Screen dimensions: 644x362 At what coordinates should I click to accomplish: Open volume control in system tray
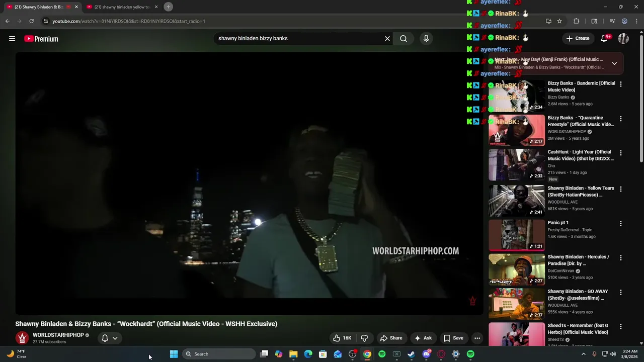pos(613,354)
